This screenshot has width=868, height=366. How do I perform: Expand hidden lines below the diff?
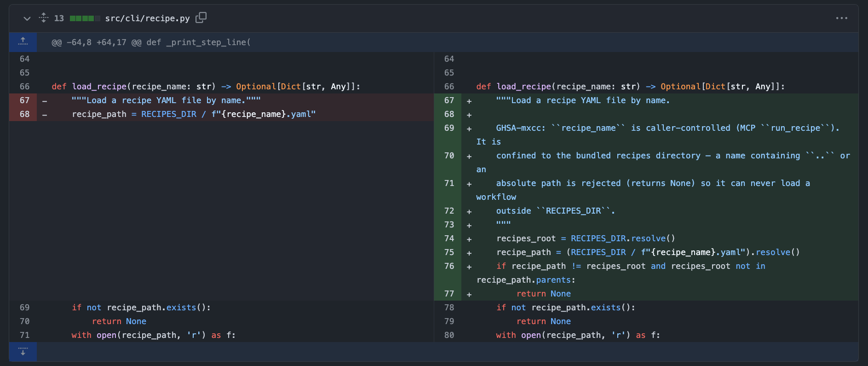pos(23,352)
